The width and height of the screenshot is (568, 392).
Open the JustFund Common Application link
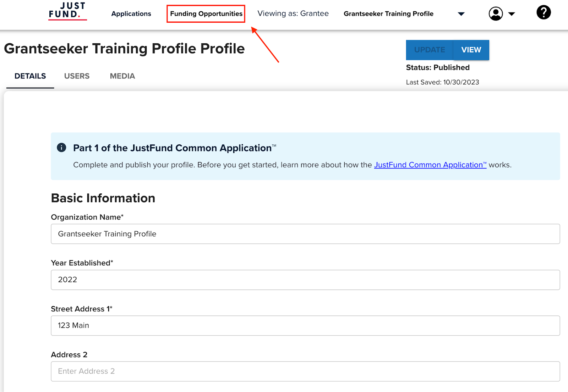[430, 165]
